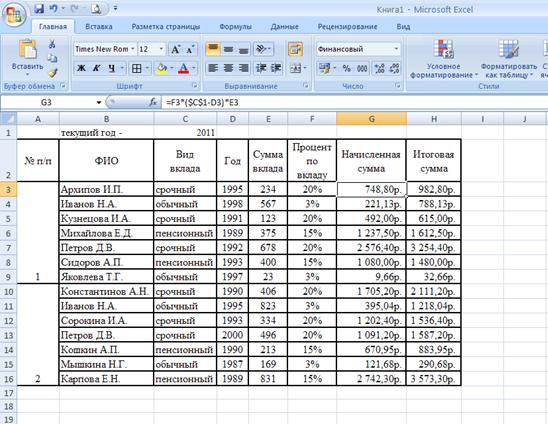The width and height of the screenshot is (548, 424).
Task: Expand quick access toolbar customize arrow
Action: 116,8
